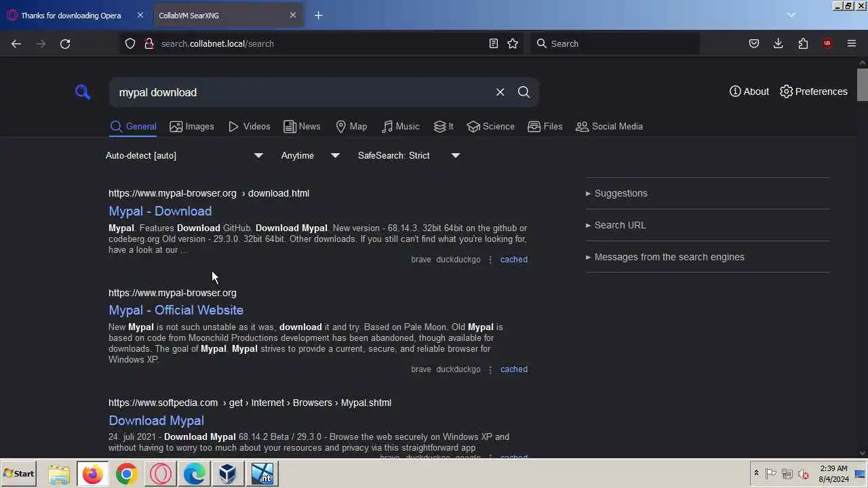The height and width of the screenshot is (488, 868).
Task: Switch to Images search category
Action: 192,126
